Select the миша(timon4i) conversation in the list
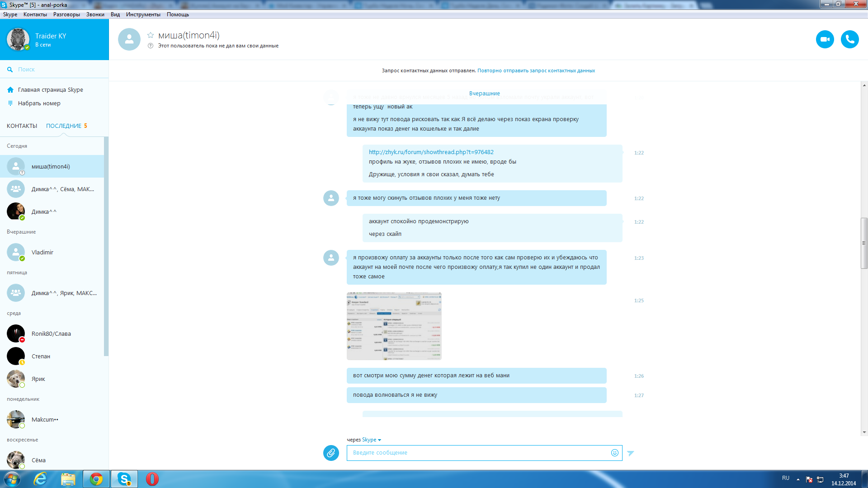Screen dimensions: 868x488 click(x=52, y=166)
